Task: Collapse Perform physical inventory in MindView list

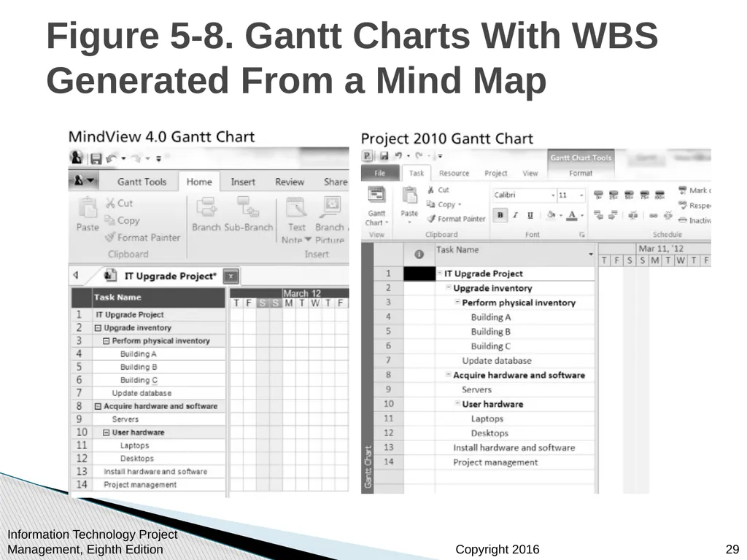Action: (x=107, y=341)
